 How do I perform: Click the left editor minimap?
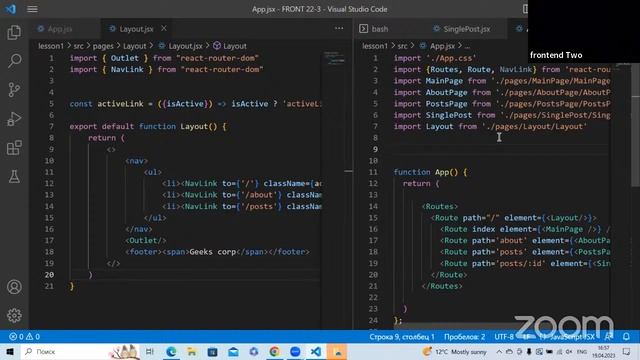click(335, 58)
